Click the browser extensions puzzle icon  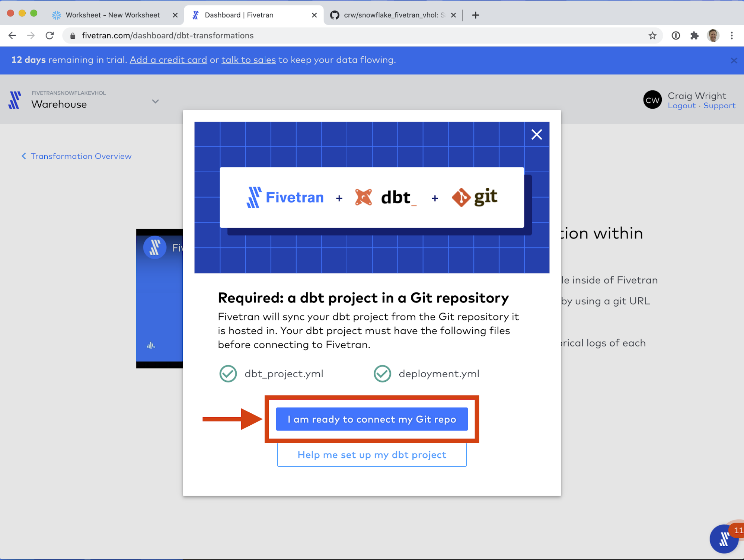tap(694, 36)
